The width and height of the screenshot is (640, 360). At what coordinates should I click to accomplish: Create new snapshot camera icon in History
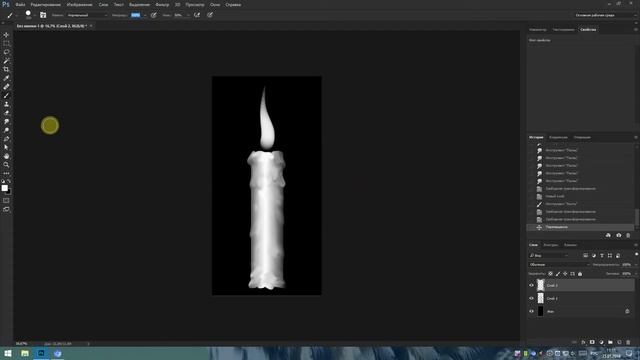click(618, 235)
